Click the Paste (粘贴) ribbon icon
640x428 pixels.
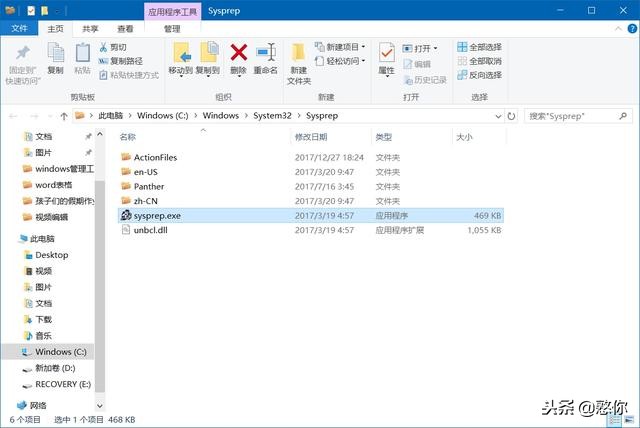click(82, 53)
